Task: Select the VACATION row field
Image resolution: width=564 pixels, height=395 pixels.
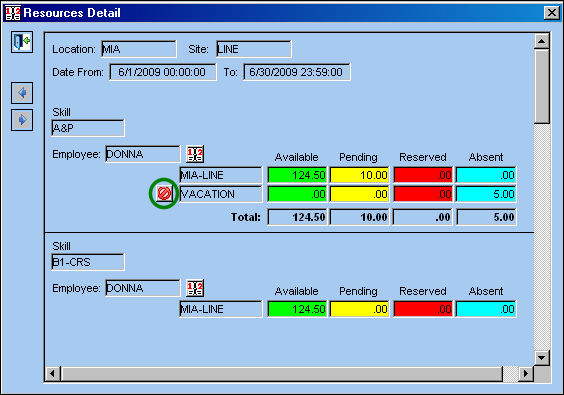Action: click(x=221, y=194)
